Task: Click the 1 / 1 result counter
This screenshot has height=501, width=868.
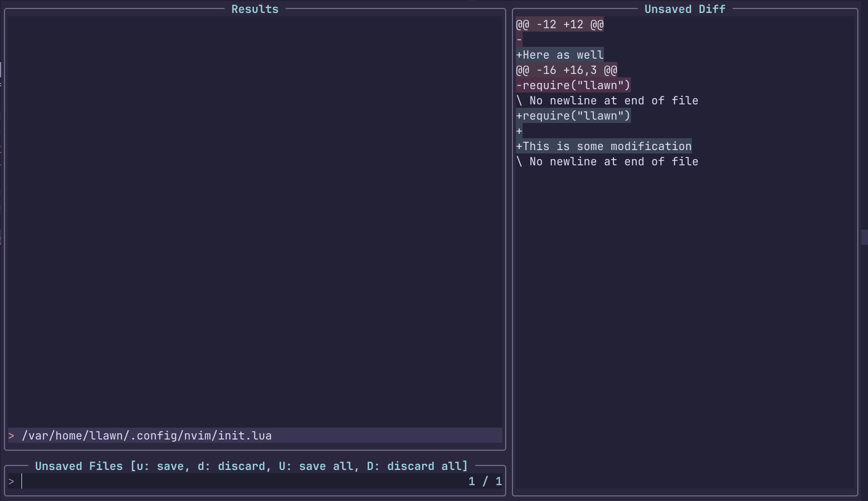Action: [485, 481]
